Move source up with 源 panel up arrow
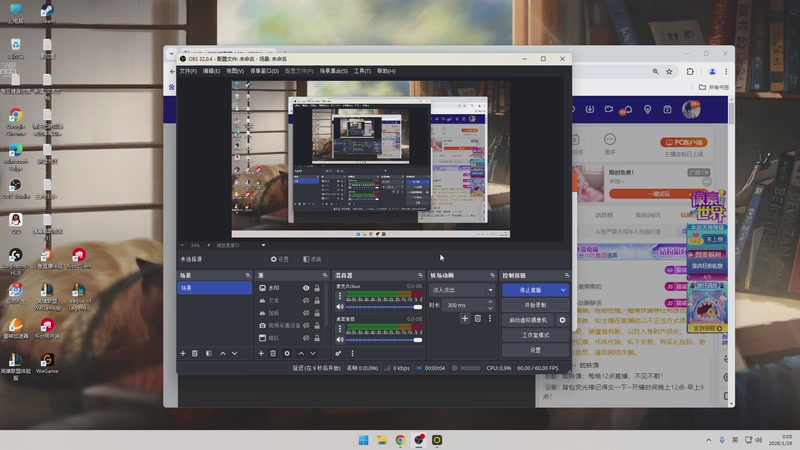The width and height of the screenshot is (800, 450). (301, 353)
